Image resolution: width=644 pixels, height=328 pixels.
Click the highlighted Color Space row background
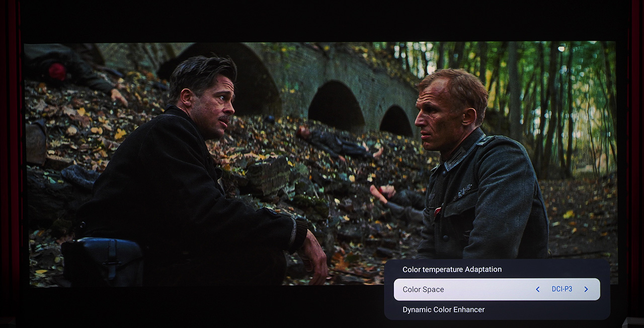click(x=497, y=289)
